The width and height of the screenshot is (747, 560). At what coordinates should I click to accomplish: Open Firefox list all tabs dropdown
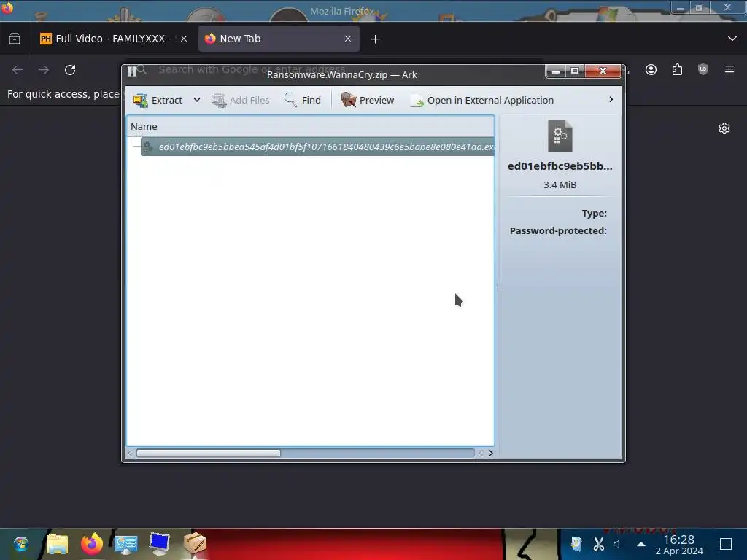click(x=732, y=39)
